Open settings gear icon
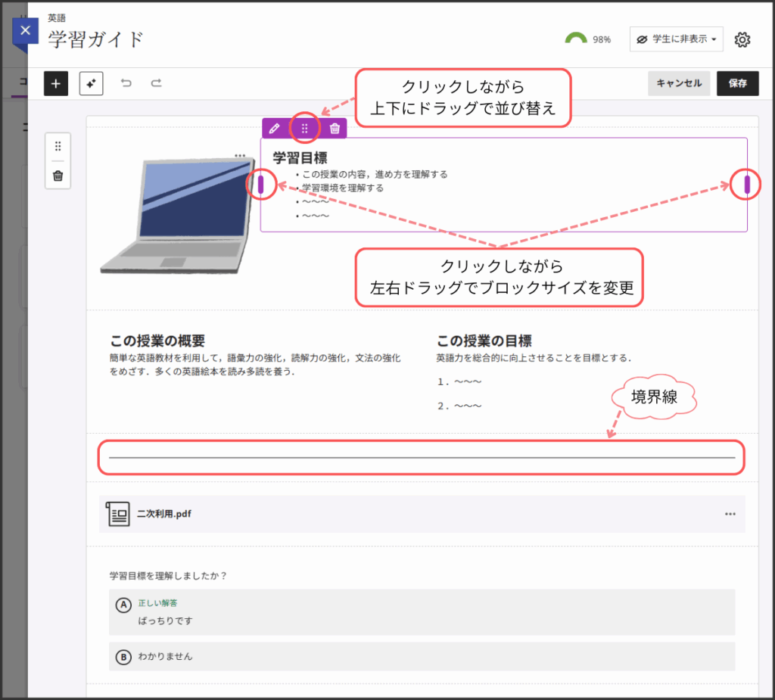Image resolution: width=775 pixels, height=700 pixels. pos(742,39)
